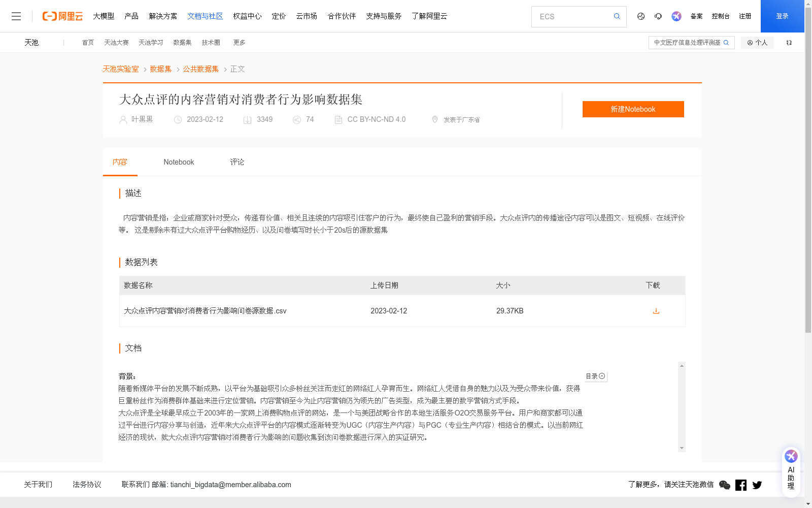Click the document panel scrollbar down arrow
Viewport: 812px width, 508px height.
pos(682,448)
